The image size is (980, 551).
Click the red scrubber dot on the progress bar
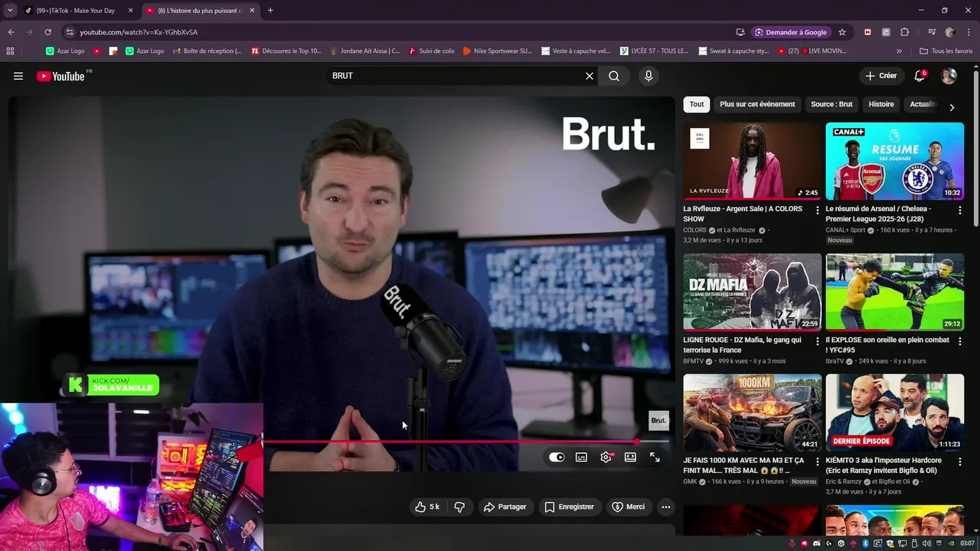click(x=636, y=442)
